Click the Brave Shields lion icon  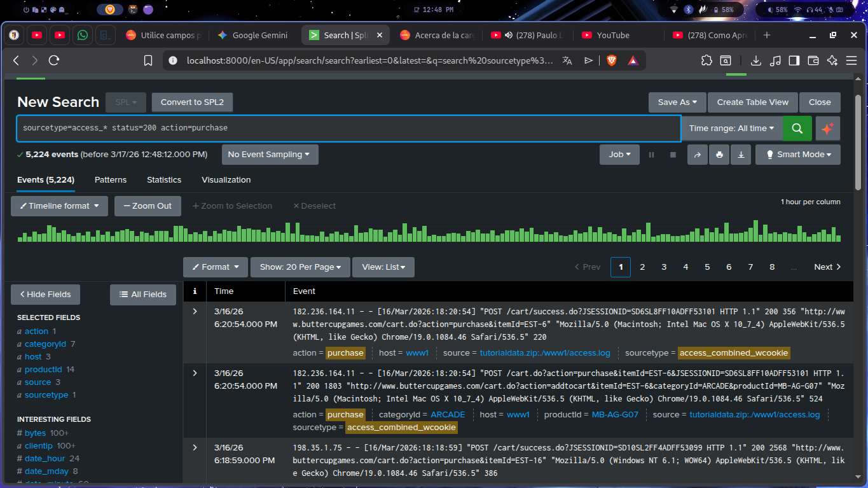tap(611, 60)
